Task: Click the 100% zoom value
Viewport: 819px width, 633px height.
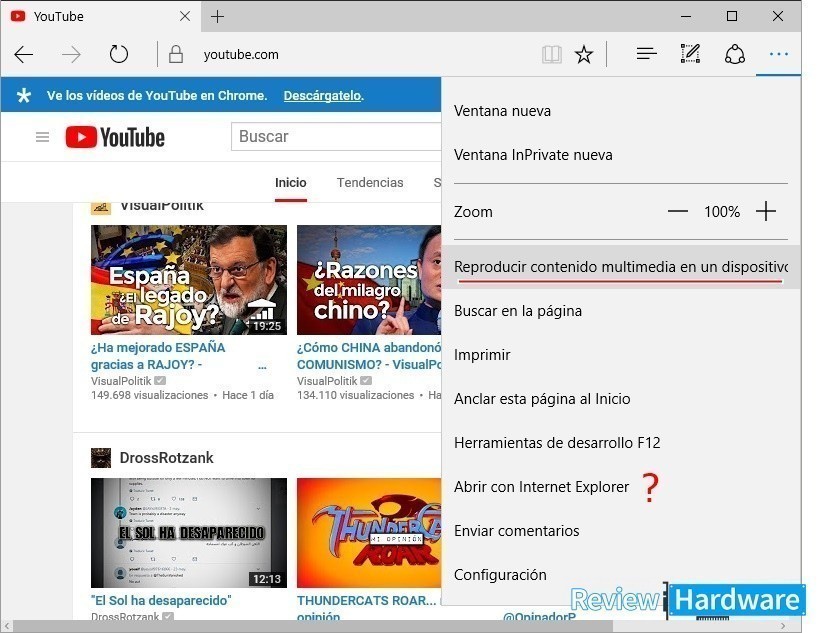Action: (722, 212)
